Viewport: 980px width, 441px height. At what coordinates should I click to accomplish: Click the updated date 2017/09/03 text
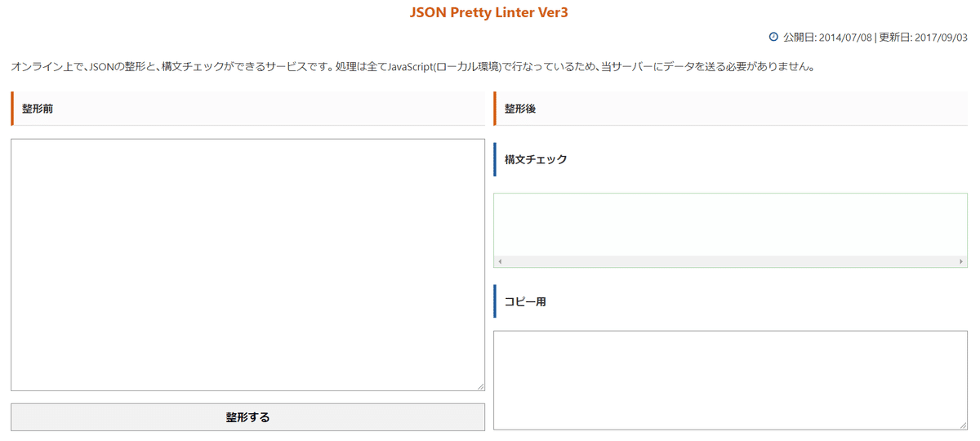(941, 37)
